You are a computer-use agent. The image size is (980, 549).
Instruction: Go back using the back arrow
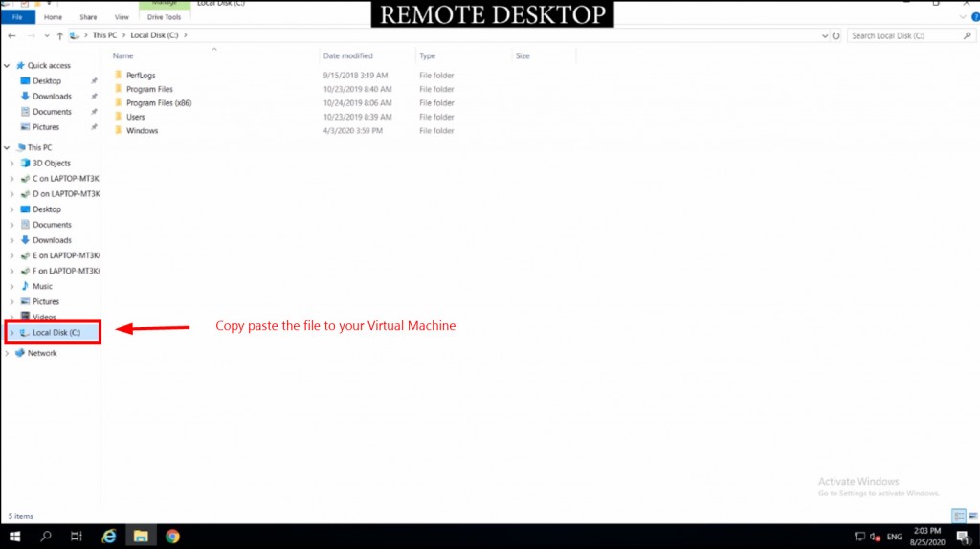pos(11,35)
